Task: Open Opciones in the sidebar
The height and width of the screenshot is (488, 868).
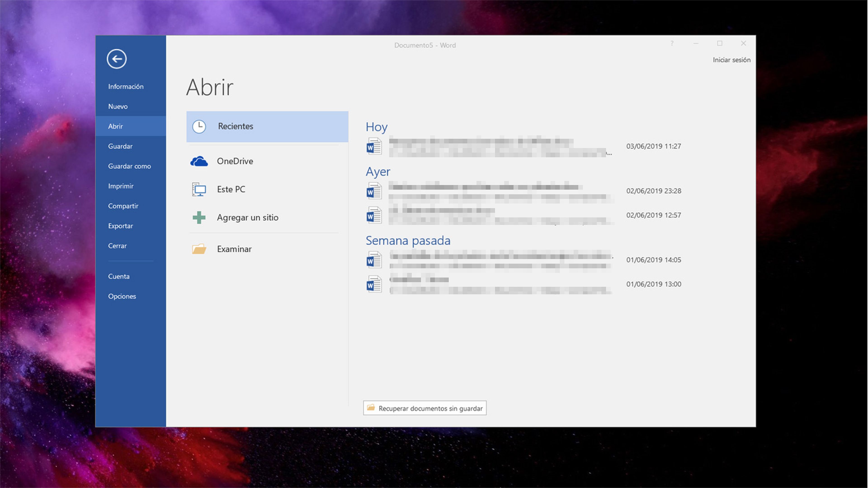Action: click(131, 296)
